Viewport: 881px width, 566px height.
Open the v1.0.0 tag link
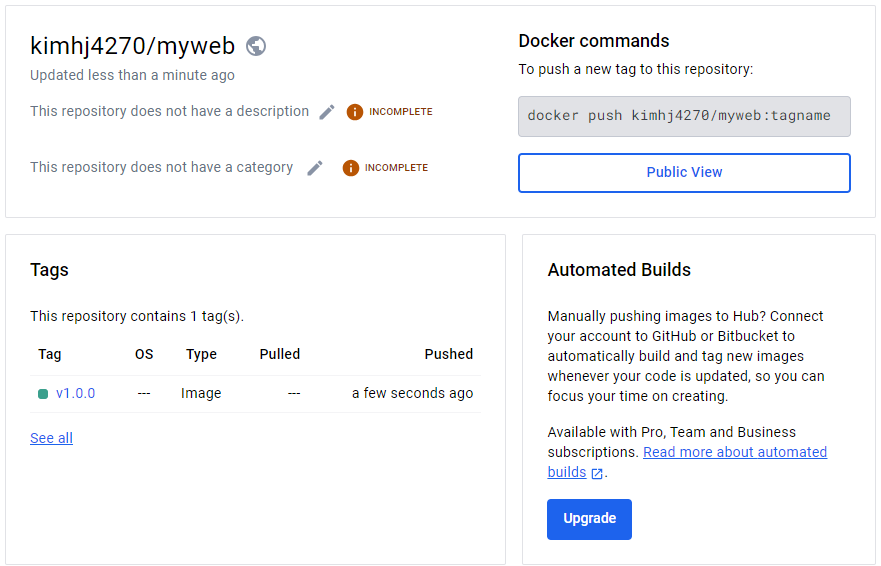75,393
